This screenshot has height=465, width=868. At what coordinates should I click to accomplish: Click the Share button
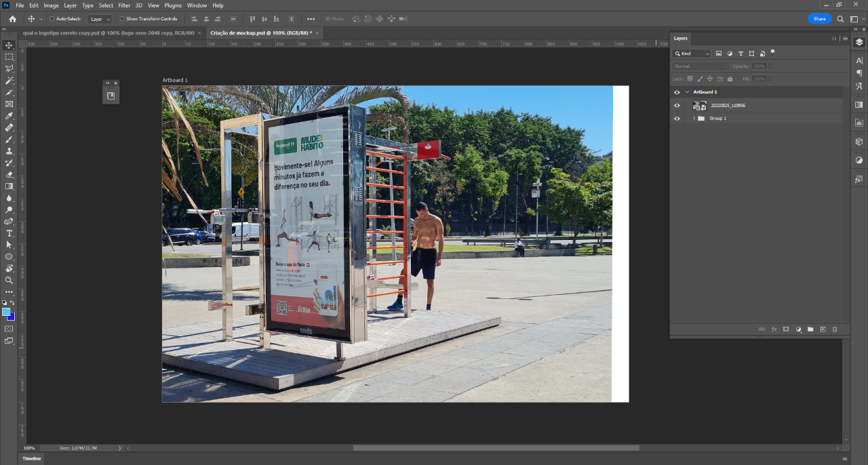(819, 19)
